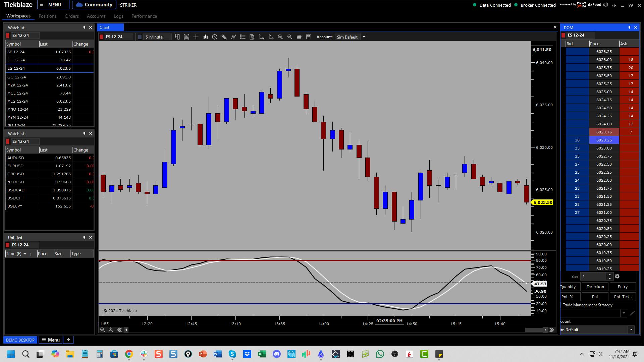
Task: Click the crosshair cursor tool in chart toolbar
Action: pyautogui.click(x=196, y=37)
